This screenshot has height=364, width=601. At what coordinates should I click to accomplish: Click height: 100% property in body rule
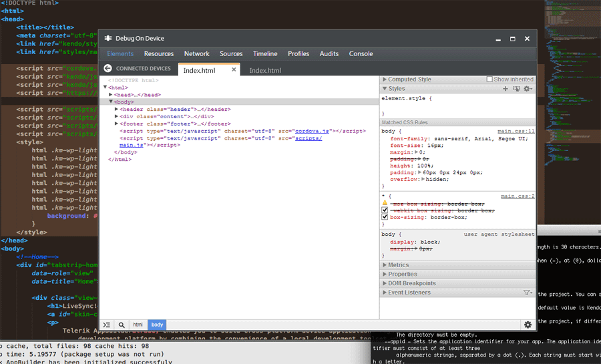(x=411, y=166)
